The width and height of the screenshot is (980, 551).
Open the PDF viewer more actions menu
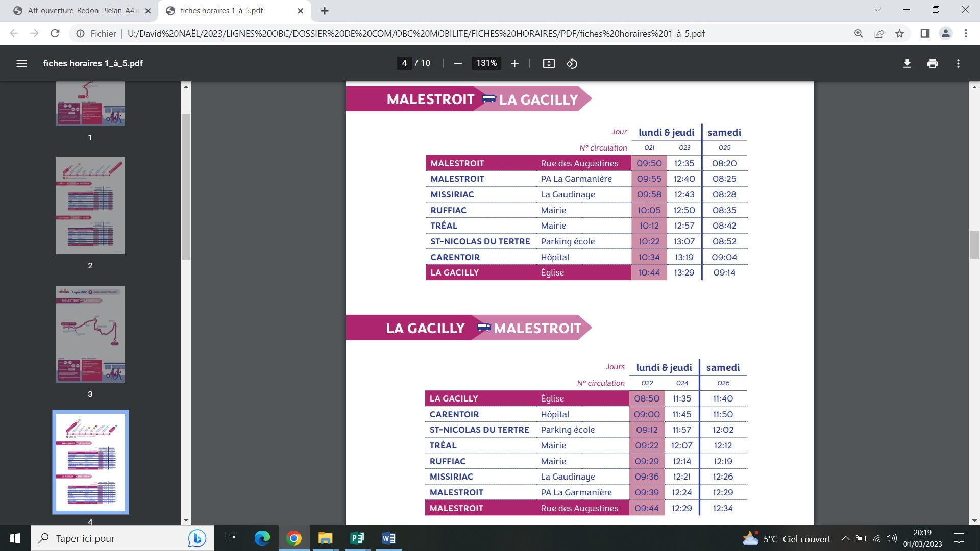coord(958,63)
